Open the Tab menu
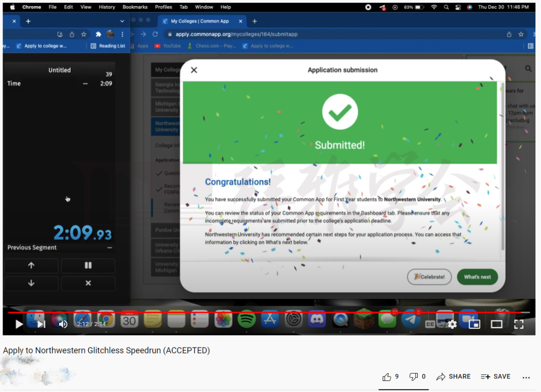Image resolution: width=541 pixels, height=392 pixels. tap(183, 7)
